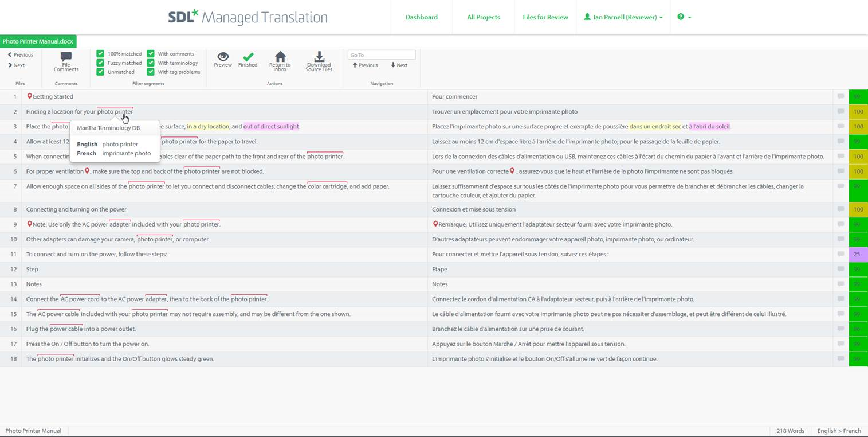Click comment icon for segment 6

[840, 171]
